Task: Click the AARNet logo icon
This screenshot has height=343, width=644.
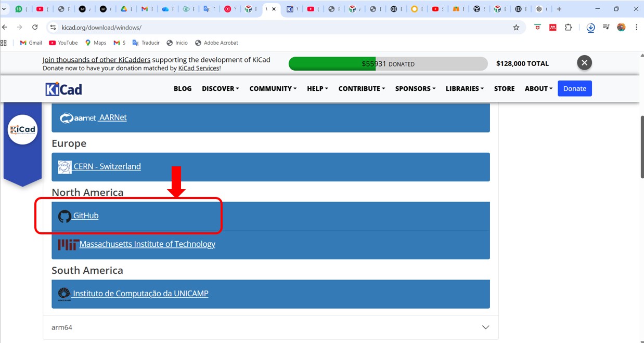Action: pos(78,118)
